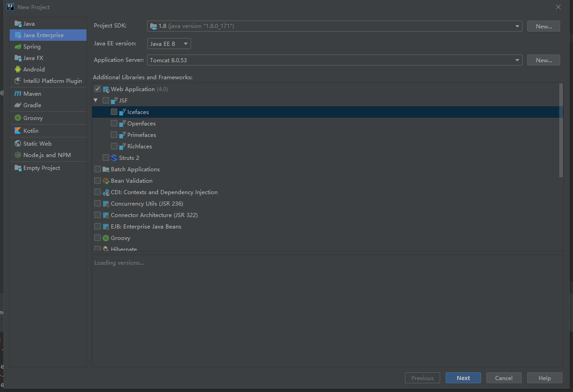Click the Primefaces framework icon

coord(122,135)
